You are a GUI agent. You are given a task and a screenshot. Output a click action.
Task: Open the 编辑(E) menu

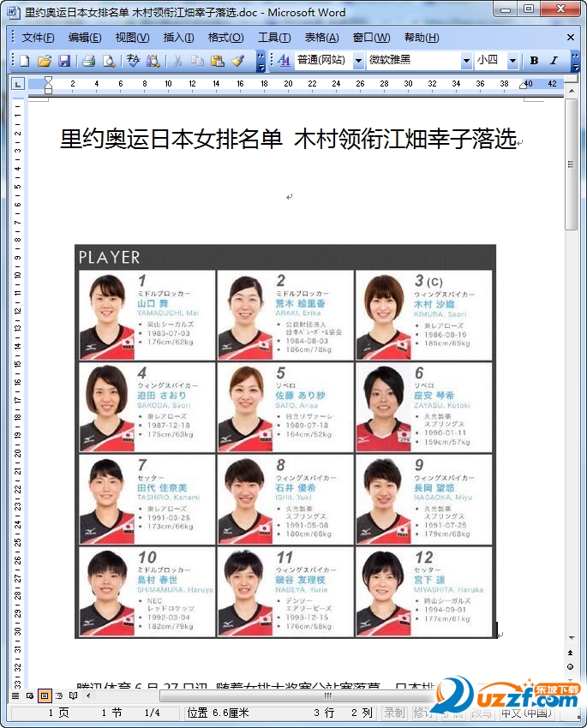pos(85,38)
